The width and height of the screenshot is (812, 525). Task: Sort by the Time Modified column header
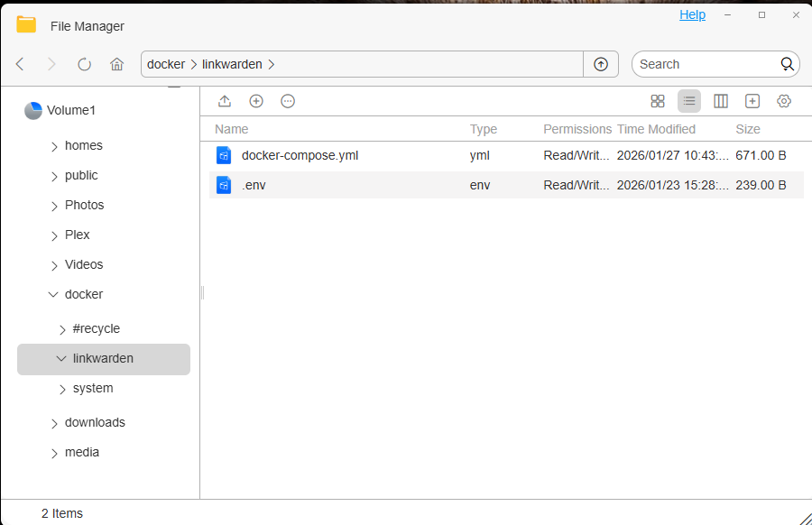pos(656,129)
